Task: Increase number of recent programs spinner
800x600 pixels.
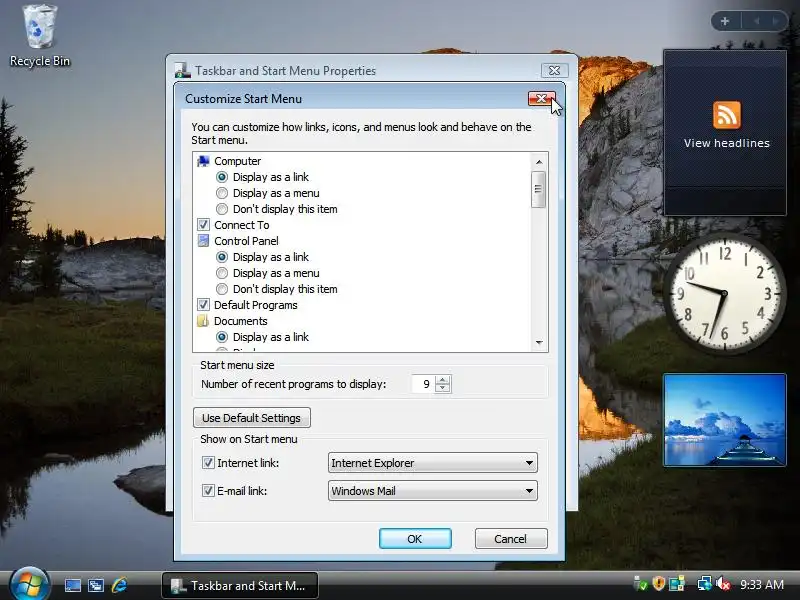Action: 443,380
